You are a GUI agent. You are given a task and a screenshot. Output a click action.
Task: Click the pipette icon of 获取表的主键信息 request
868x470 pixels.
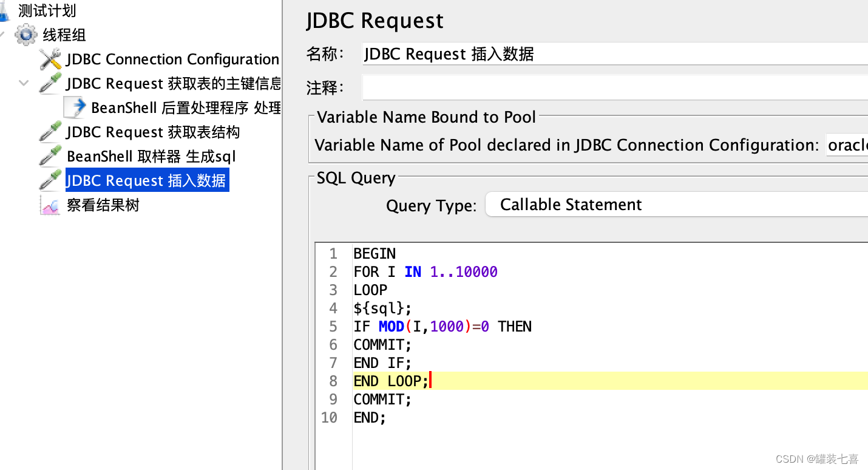tap(50, 83)
